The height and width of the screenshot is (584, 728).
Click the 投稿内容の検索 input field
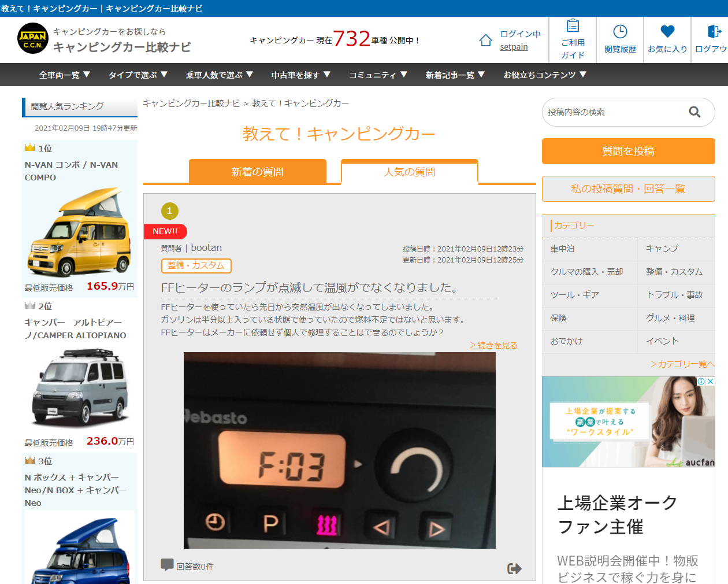click(x=612, y=112)
